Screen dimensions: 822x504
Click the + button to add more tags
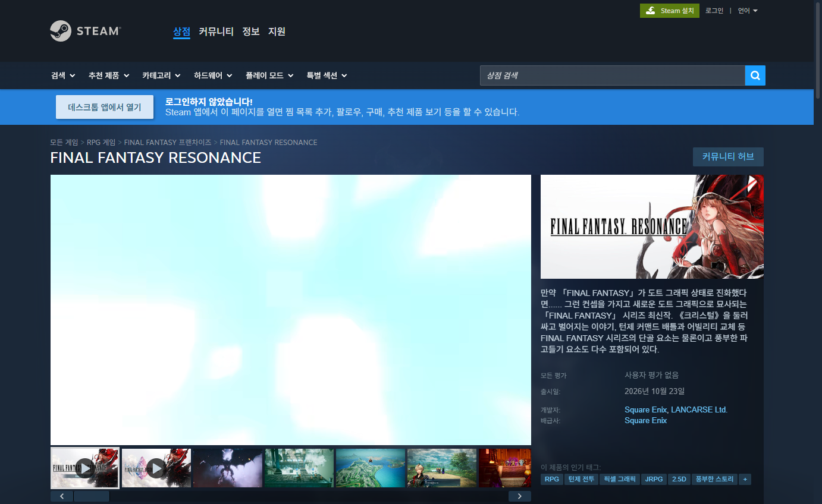pos(745,479)
